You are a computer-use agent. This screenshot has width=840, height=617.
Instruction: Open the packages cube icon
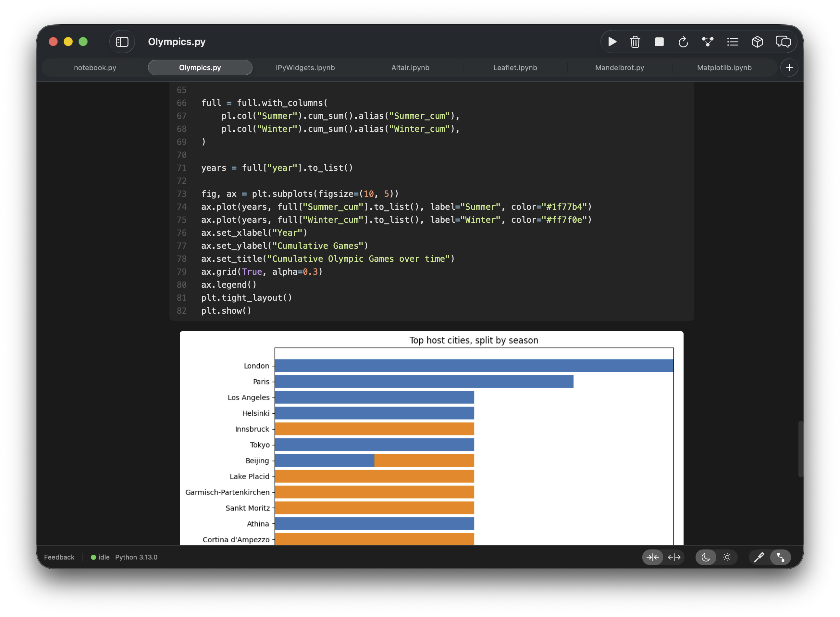[x=757, y=42]
